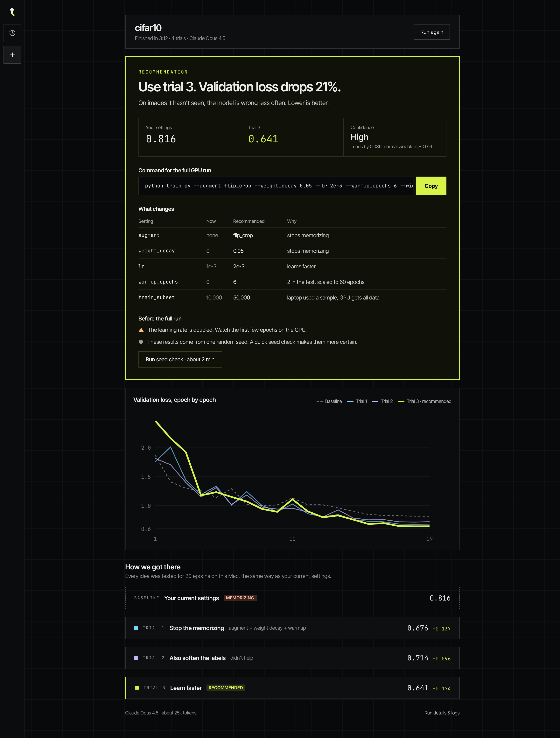Copy the full GPU run command
The image size is (560, 738).
[x=431, y=186]
